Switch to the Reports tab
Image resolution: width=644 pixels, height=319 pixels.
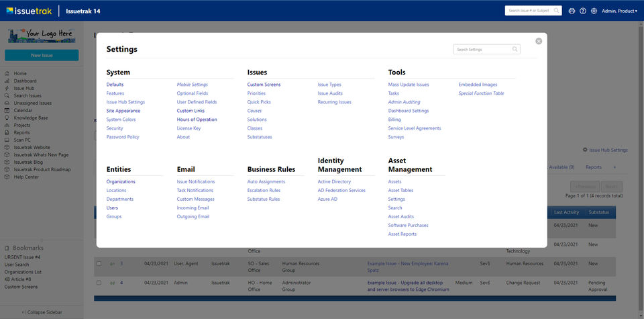point(594,167)
